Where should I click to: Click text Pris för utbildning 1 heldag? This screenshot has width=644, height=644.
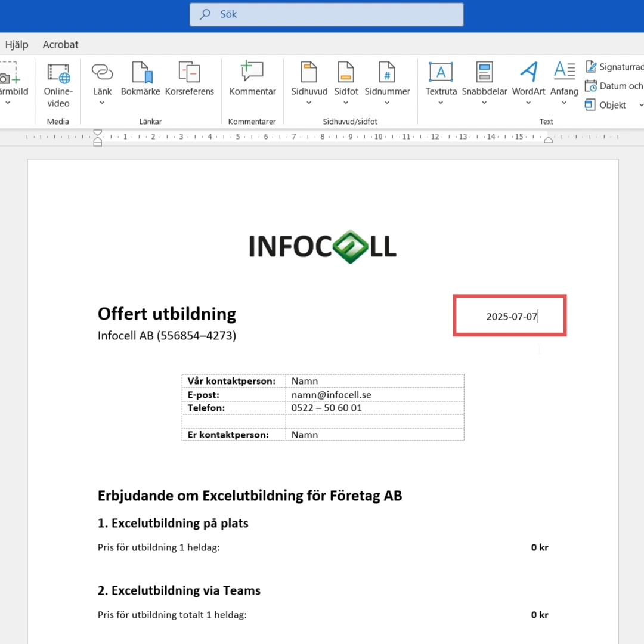coord(159,547)
